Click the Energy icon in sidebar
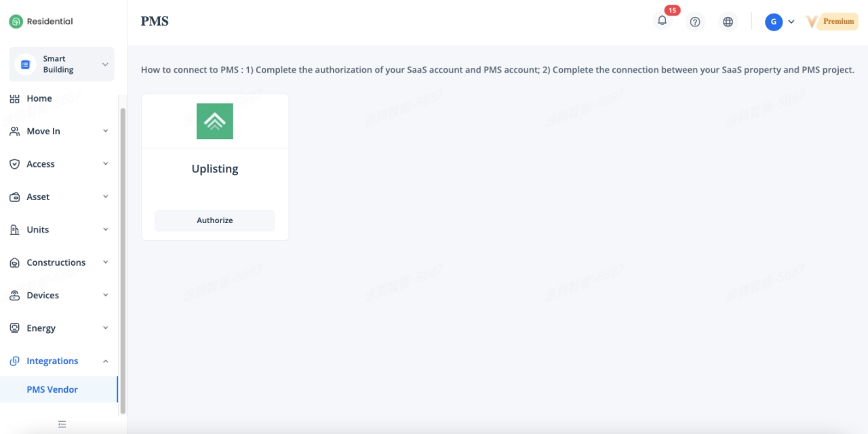 pyautogui.click(x=14, y=328)
